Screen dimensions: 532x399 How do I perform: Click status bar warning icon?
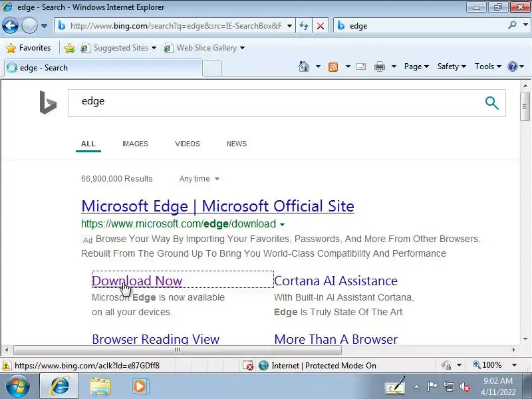tap(7, 365)
